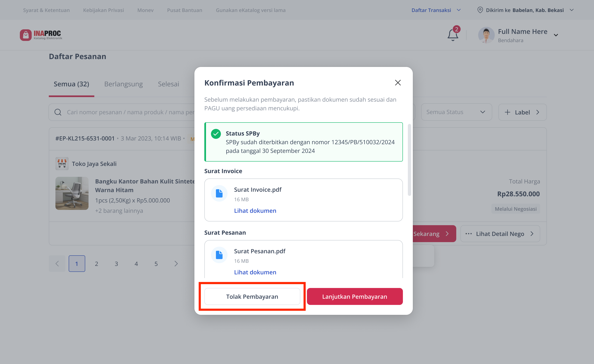Open Lihat dokumen for Surat Invoice
Viewport: 594px width, 364px height.
tap(255, 211)
